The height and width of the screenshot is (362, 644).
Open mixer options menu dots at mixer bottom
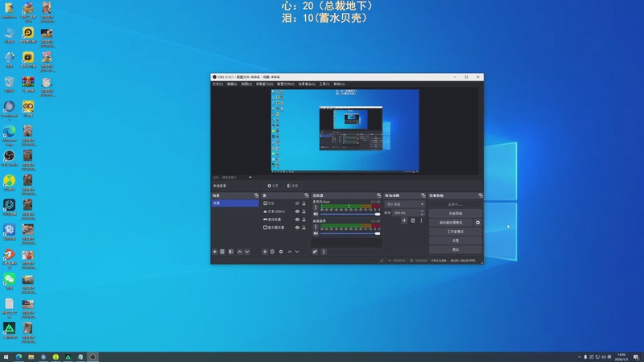click(324, 252)
